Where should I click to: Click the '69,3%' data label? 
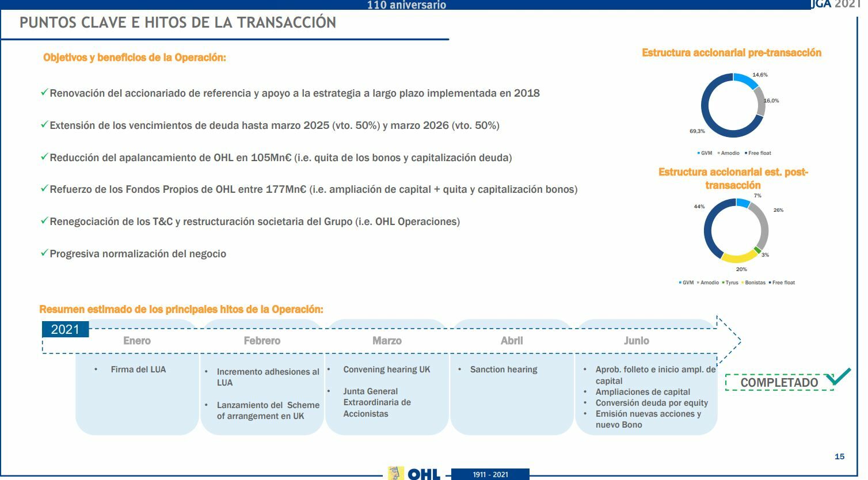pyautogui.click(x=697, y=131)
